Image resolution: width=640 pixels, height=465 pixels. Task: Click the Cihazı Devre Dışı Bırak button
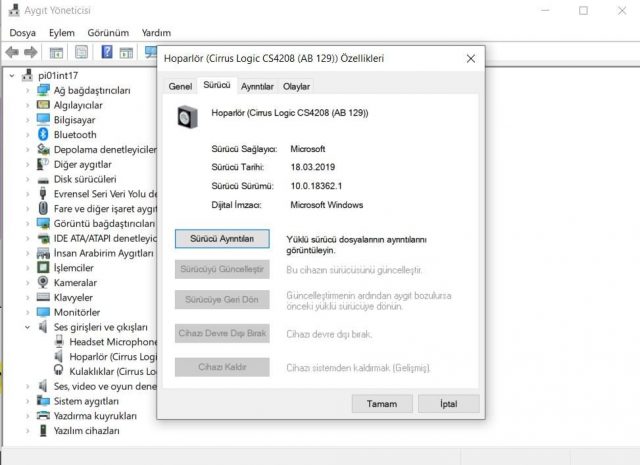click(222, 333)
